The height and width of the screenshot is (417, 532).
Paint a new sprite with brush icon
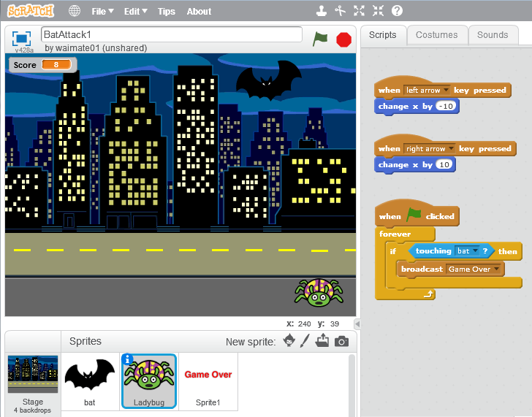tap(305, 341)
